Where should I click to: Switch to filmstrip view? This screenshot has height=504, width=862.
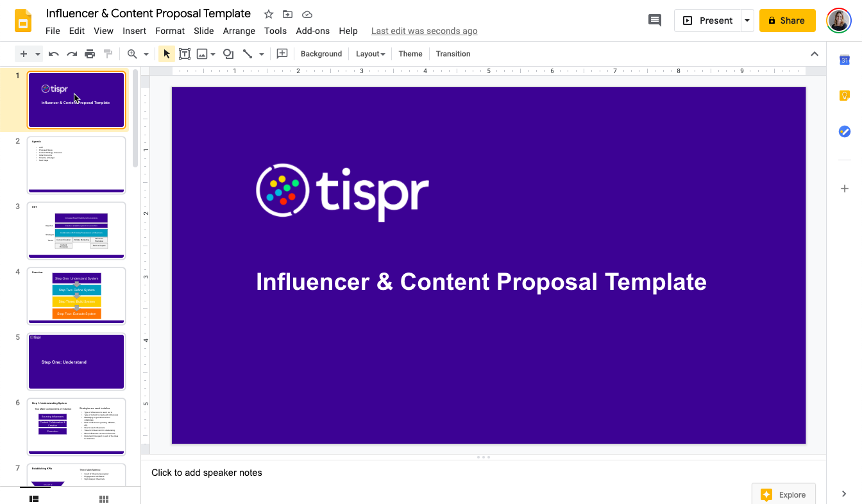coord(35,498)
